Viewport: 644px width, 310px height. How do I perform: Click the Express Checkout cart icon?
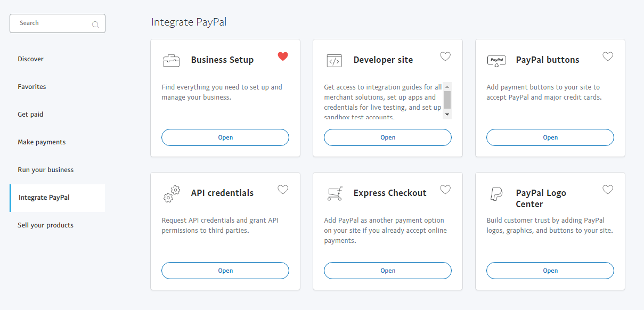[x=335, y=193]
